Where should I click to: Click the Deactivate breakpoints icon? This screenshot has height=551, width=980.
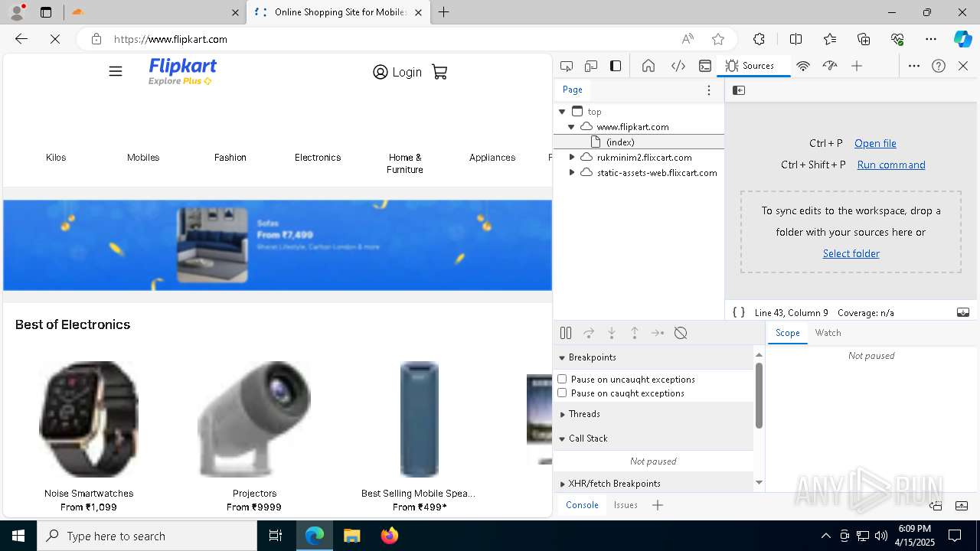pos(681,333)
